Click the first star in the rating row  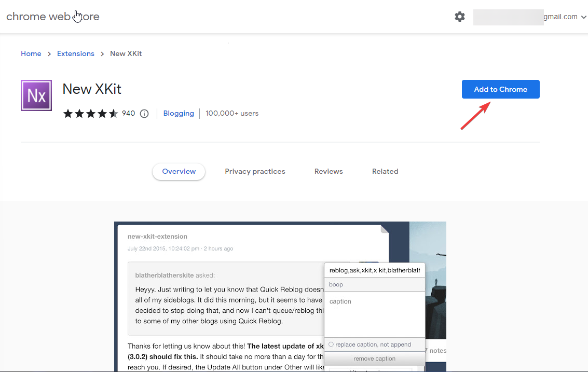click(x=68, y=113)
